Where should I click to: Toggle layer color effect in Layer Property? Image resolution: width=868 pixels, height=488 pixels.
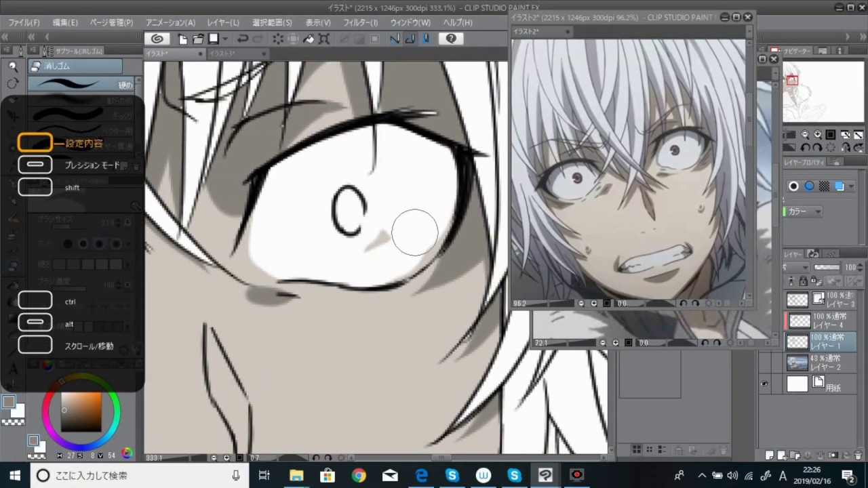tap(839, 186)
